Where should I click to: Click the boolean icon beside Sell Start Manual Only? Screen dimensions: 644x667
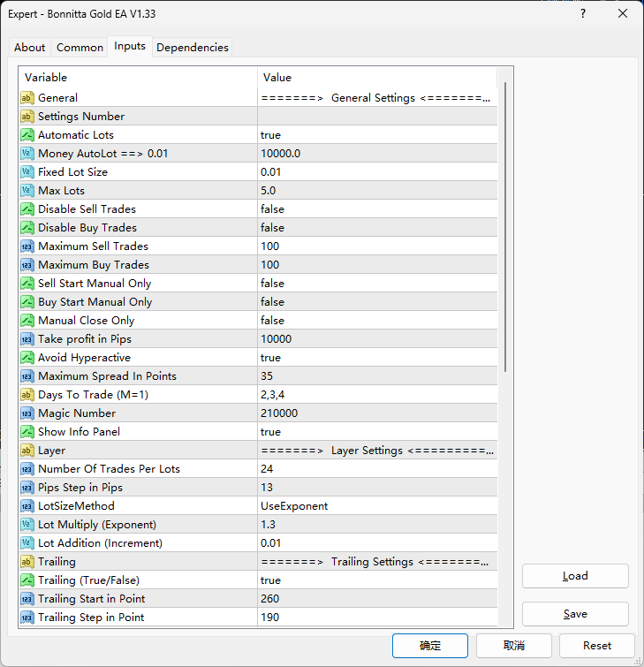coord(27,284)
